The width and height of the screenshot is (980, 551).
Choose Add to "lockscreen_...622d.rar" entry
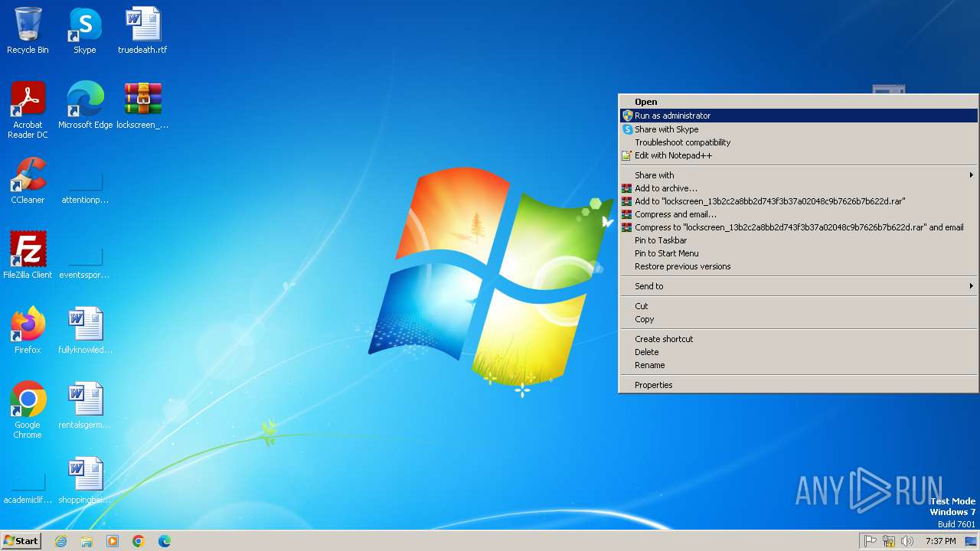coord(799,201)
